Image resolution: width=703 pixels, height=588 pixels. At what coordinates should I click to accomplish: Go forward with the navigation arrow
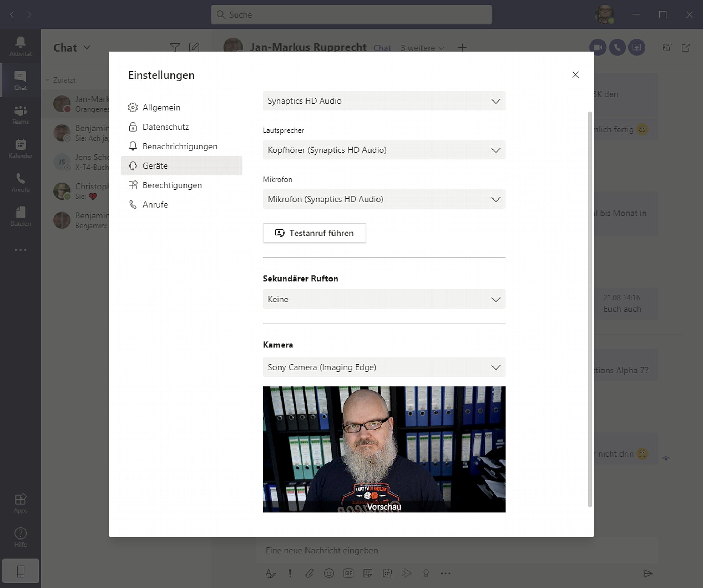click(x=30, y=14)
